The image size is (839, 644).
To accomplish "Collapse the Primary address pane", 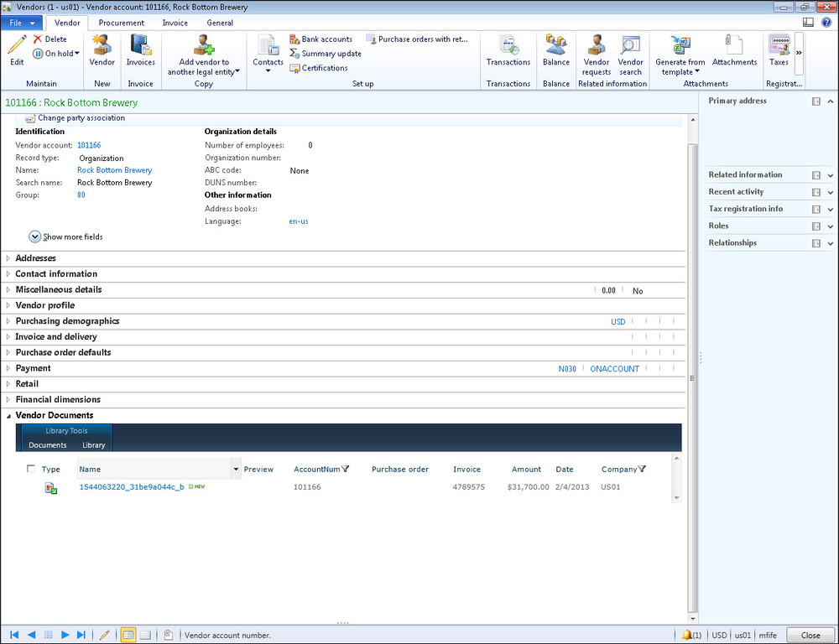I will pyautogui.click(x=831, y=101).
